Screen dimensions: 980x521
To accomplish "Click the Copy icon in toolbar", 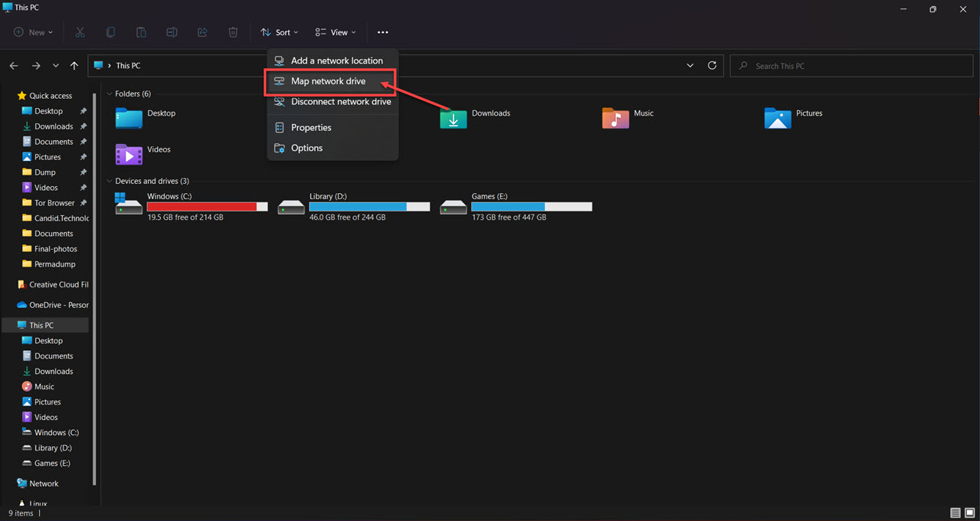I will coord(110,32).
